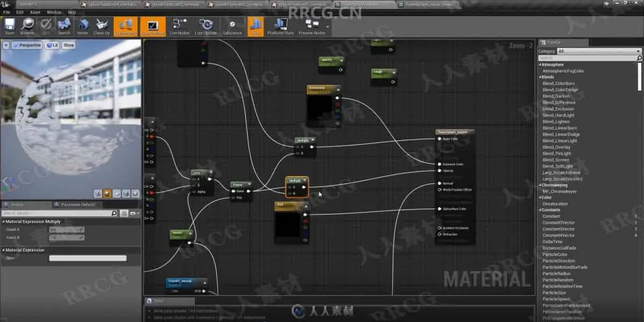This screenshot has height=322, width=644.
Task: Open the Window menu
Action: [x=54, y=12]
